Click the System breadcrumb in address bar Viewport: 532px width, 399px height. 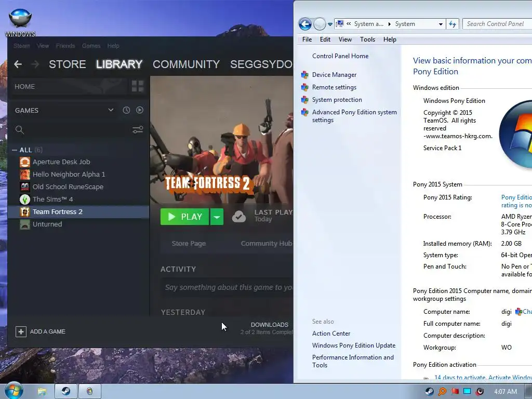tap(405, 24)
